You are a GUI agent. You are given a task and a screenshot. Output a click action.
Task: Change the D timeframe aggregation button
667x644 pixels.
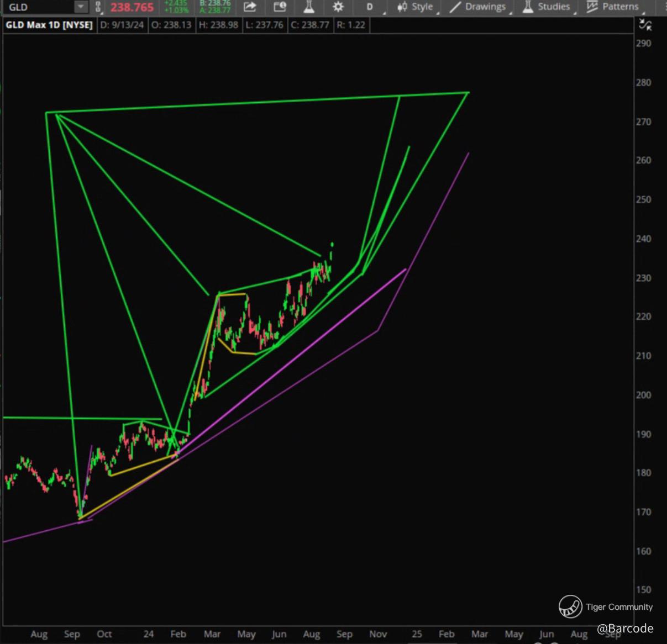point(370,7)
